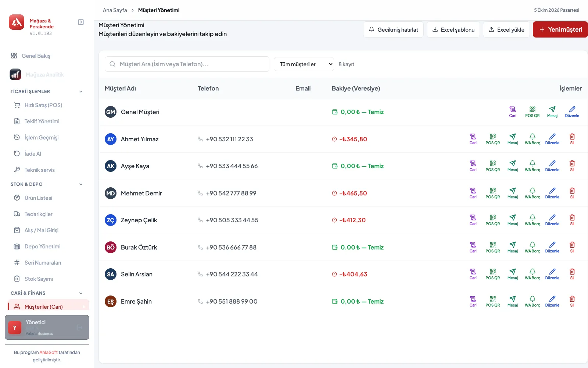The image size is (588, 368).
Task: Open the Tüm müşteriler filter dropdown
Action: [x=304, y=64]
